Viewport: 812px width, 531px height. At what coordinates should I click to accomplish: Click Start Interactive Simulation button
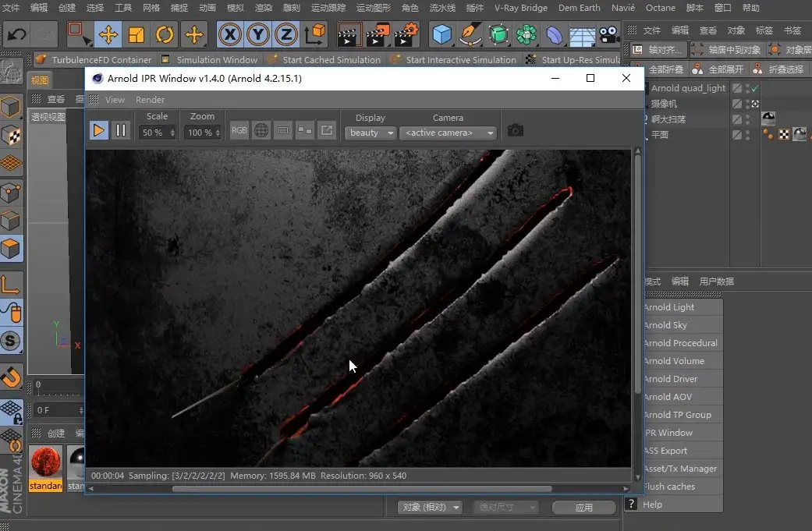tap(454, 59)
